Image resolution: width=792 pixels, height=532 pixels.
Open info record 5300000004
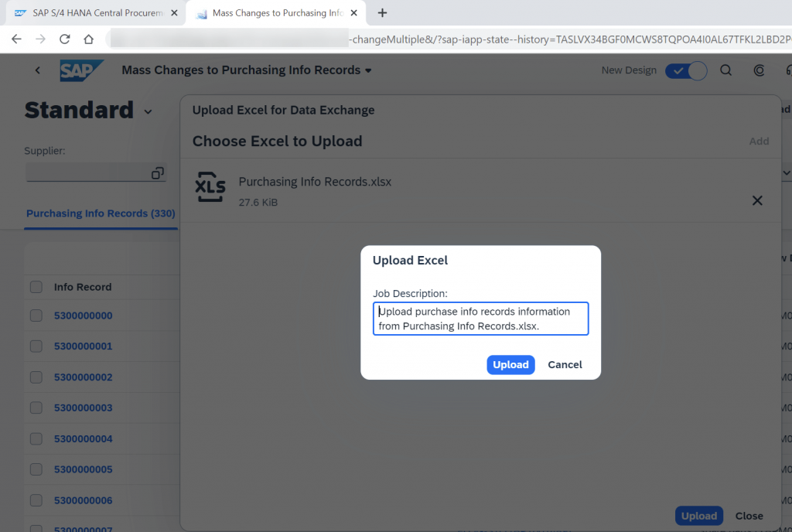click(84, 438)
